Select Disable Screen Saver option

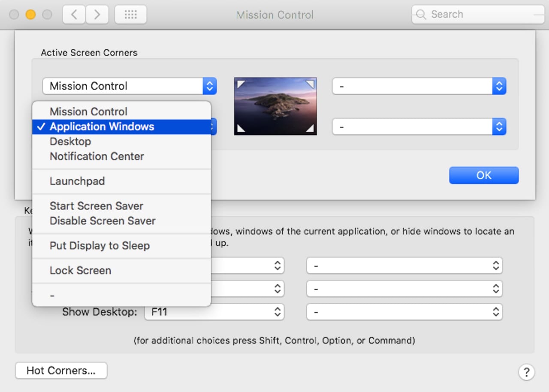coord(103,221)
